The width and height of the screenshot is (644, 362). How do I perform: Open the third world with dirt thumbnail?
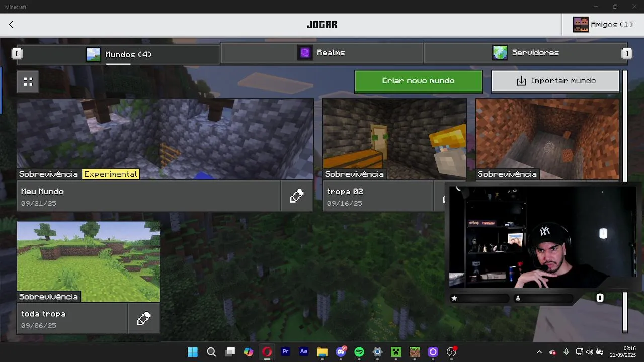click(x=547, y=139)
